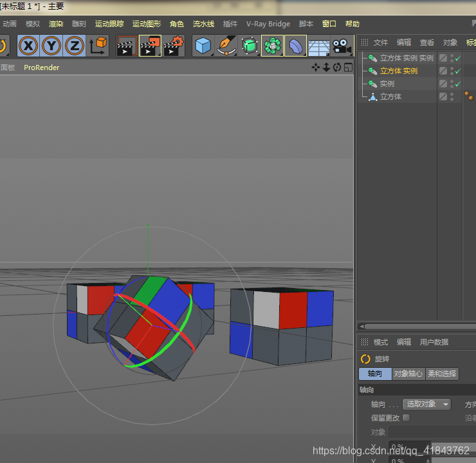Screen dimensions: 476x463
Task: Toggle the Y axis lock
Action: coord(51,46)
